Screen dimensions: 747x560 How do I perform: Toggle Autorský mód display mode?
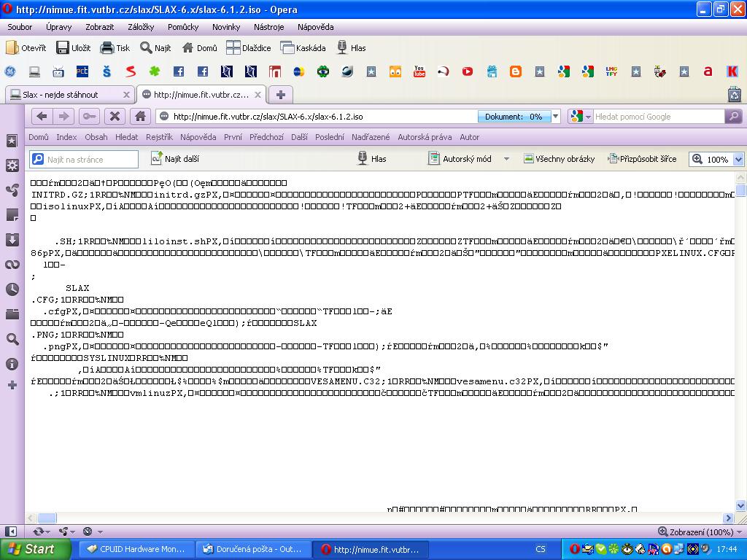[x=467, y=159]
